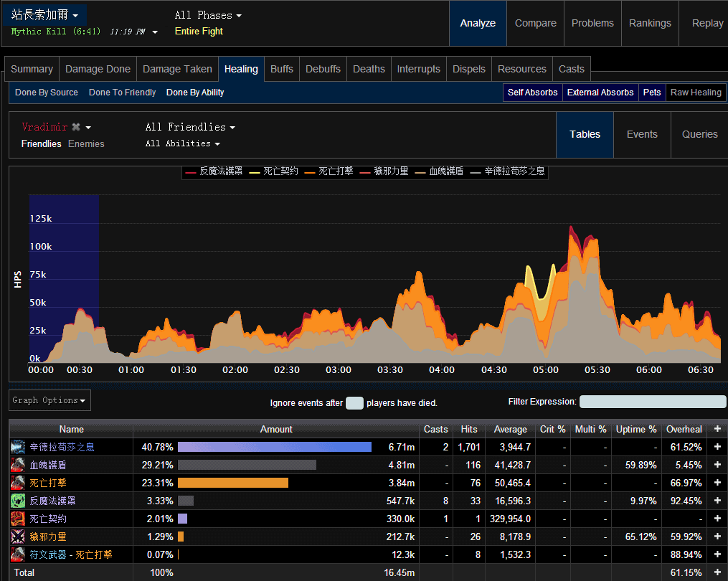Expand the 死亡打擊 row plus icon
The image size is (728, 581).
tap(717, 483)
